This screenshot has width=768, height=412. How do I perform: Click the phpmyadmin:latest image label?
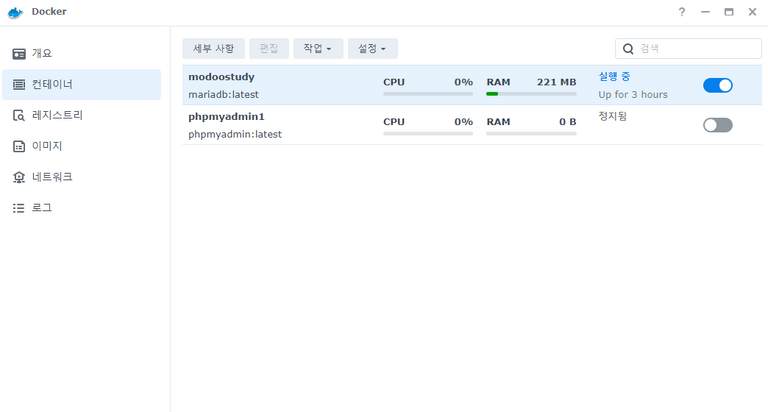point(235,134)
